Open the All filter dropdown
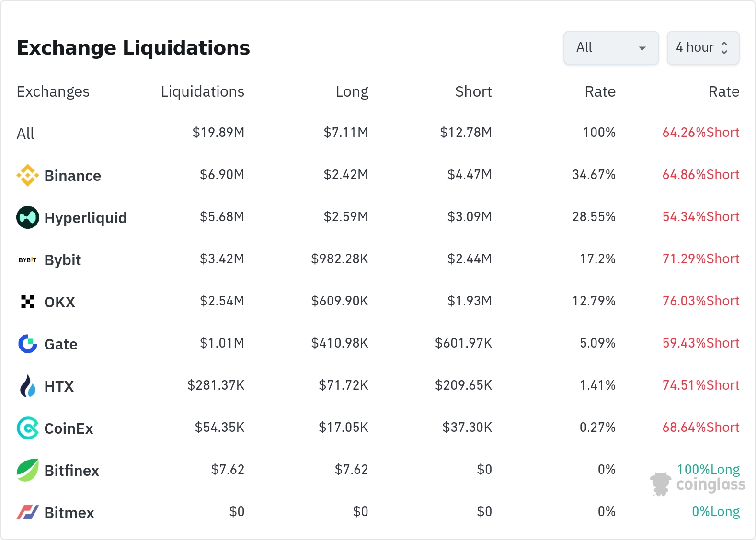 click(611, 48)
